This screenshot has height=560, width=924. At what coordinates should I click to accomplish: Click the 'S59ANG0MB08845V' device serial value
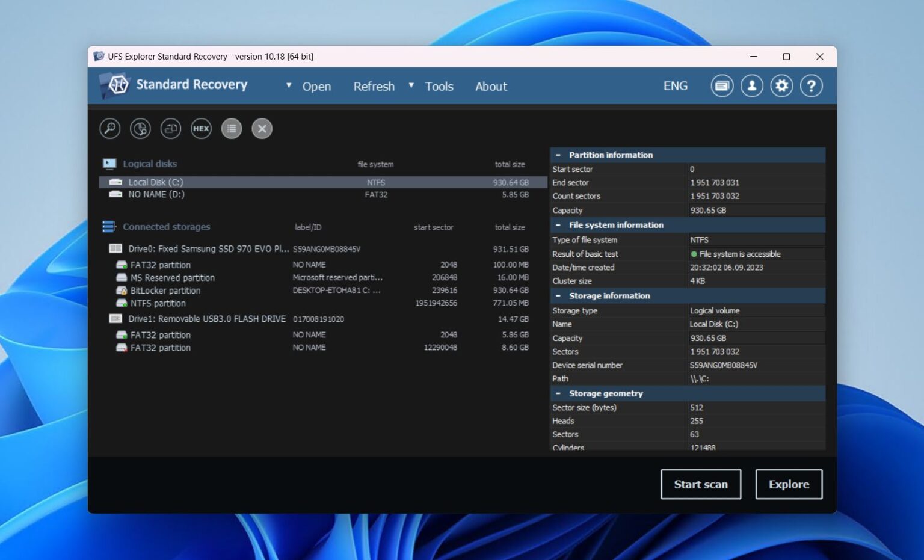(723, 365)
